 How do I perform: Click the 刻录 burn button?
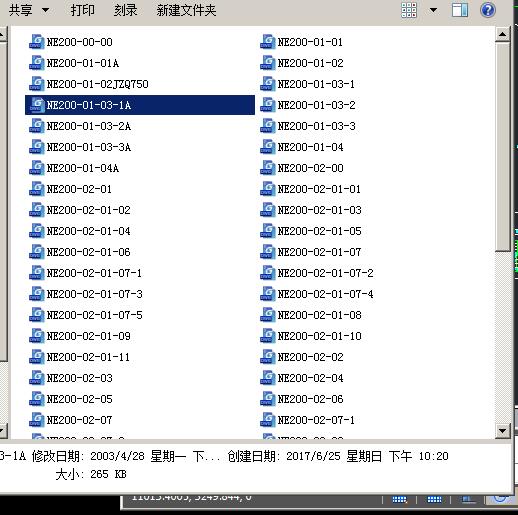click(125, 10)
